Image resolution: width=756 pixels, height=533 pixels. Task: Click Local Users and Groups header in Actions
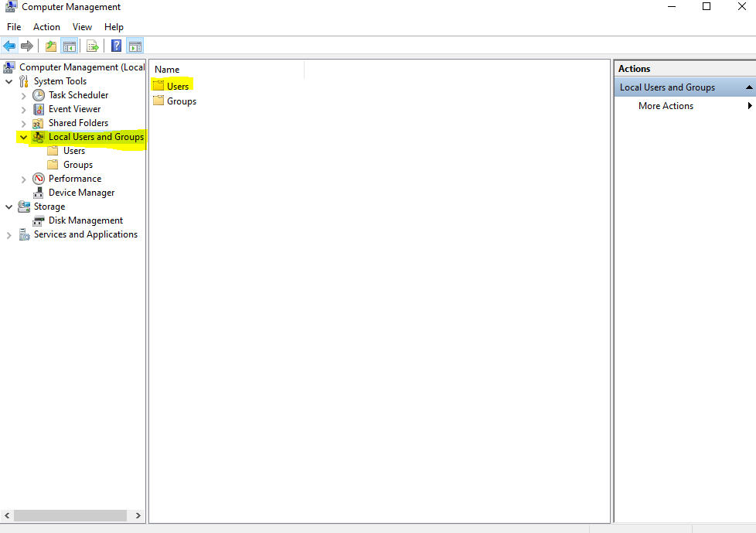point(667,87)
